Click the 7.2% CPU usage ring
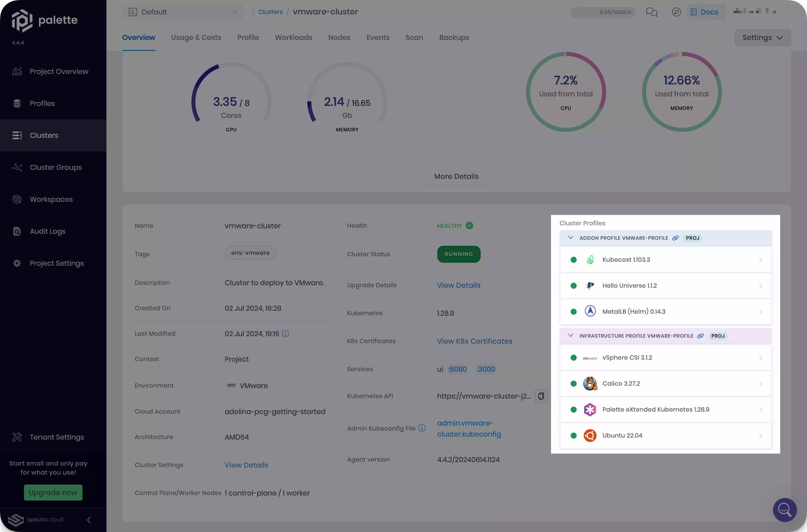This screenshot has height=532, width=807. click(566, 92)
